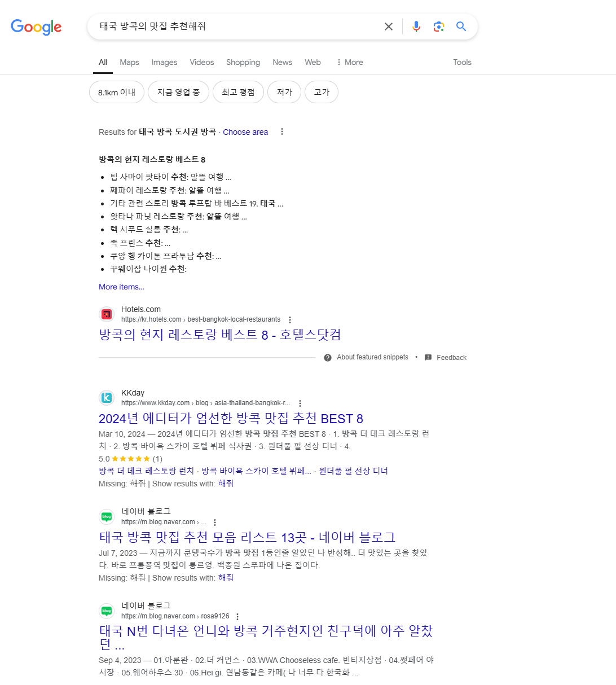Switch to the News tab

[282, 63]
